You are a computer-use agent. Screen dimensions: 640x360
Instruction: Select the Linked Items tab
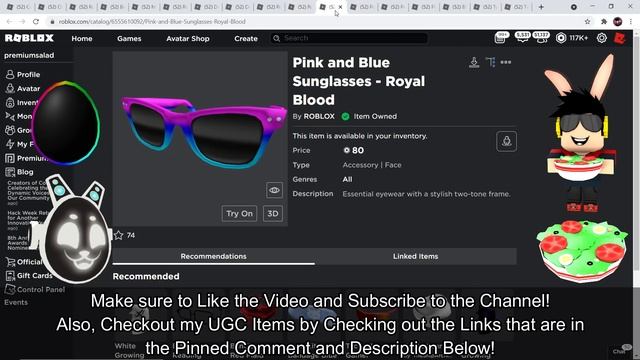point(416,256)
